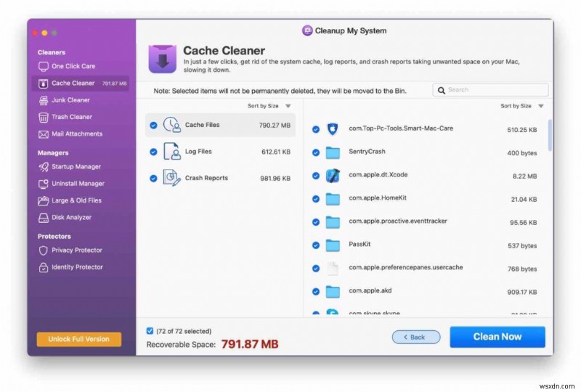Viewport: 581px width, 392px height.
Task: Open Sort by Size in category list
Action: [269, 106]
